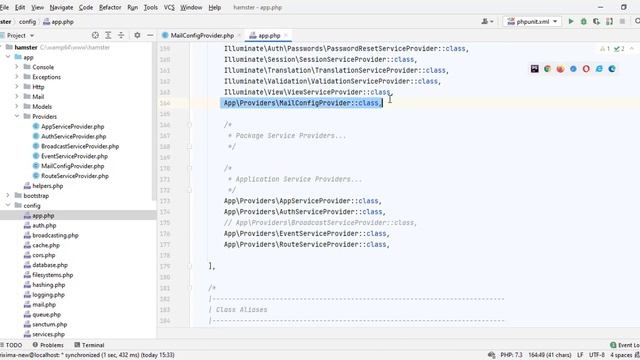640x360 pixels.
Task: Fold comment block at line 166 gutter marker
Action: click(189, 124)
